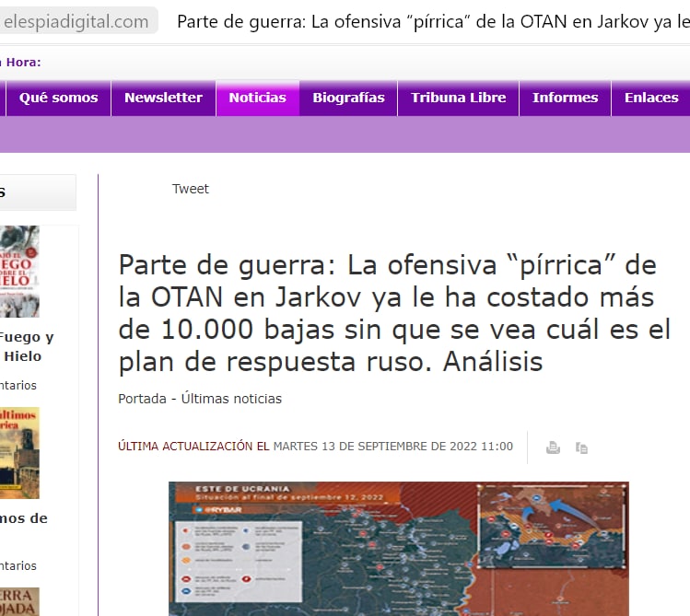Click the Tweet share link

190,189
